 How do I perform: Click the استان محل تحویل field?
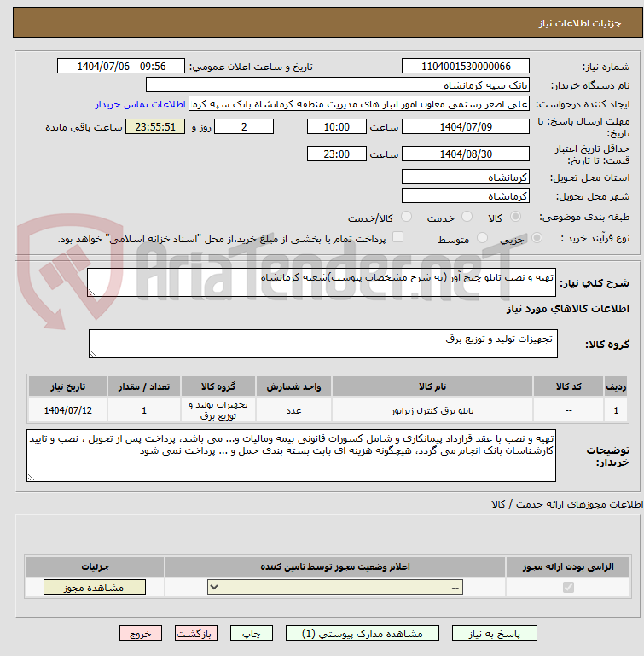click(466, 177)
